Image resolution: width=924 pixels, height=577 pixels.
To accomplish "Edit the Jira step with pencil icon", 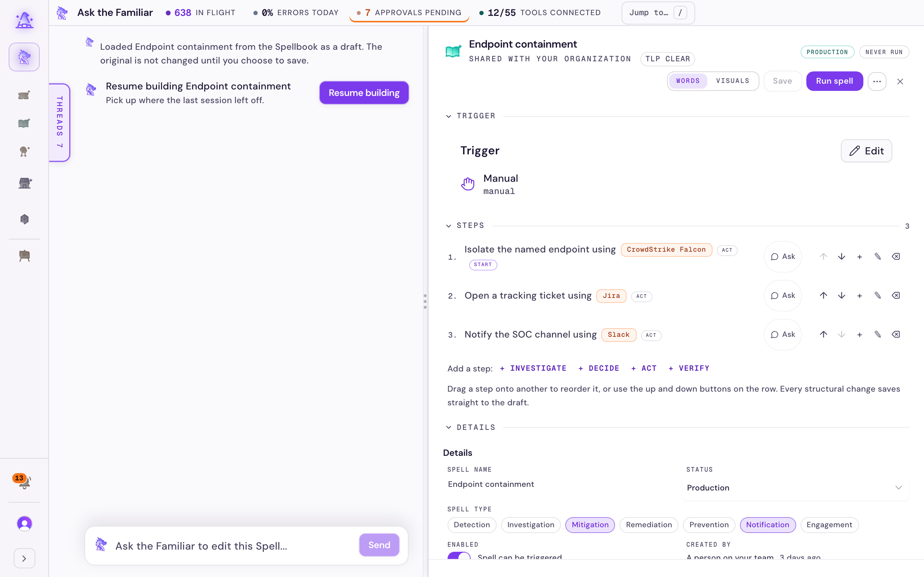I will 877,296.
